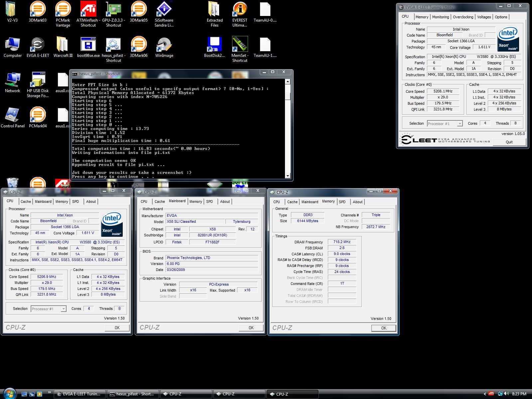532x399 pixels.
Task: Launch the EVGA E-LEET desktop shortcut
Action: click(x=38, y=47)
